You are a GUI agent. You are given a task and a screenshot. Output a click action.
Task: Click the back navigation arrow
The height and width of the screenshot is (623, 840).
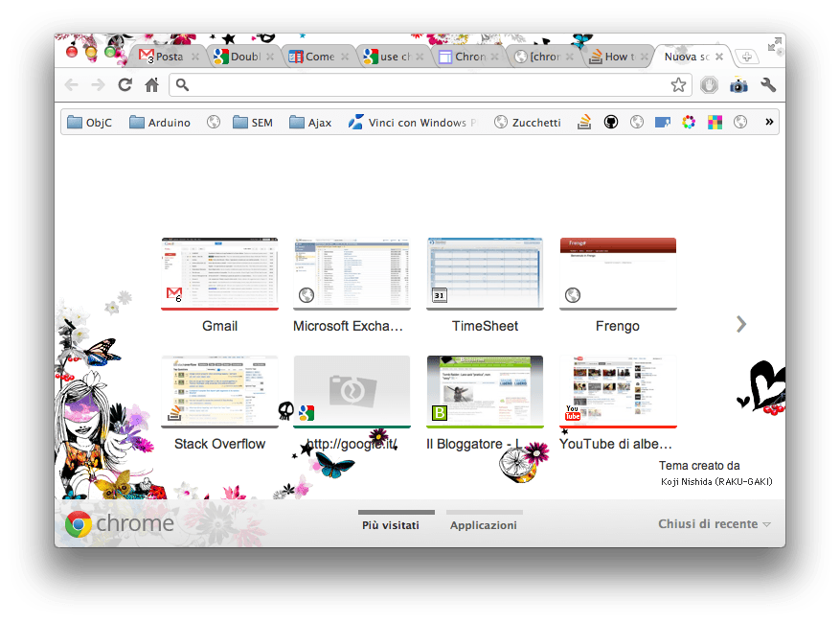pyautogui.click(x=72, y=85)
